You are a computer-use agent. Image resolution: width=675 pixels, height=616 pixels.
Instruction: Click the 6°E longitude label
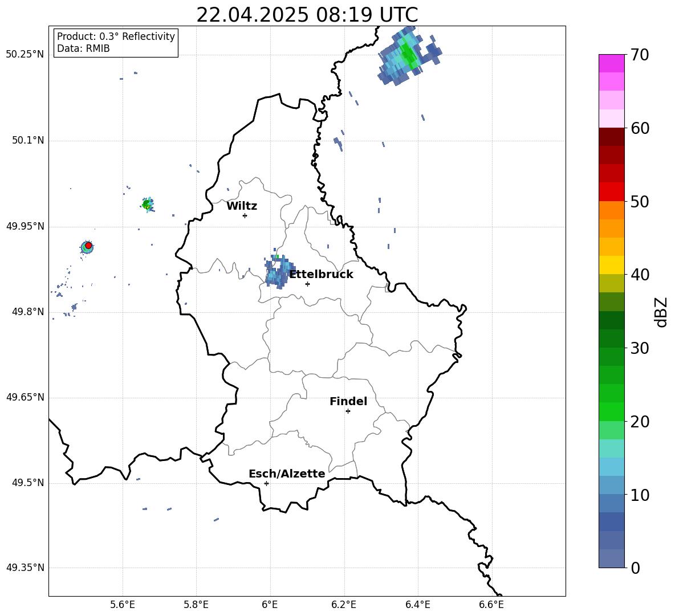[270, 605]
